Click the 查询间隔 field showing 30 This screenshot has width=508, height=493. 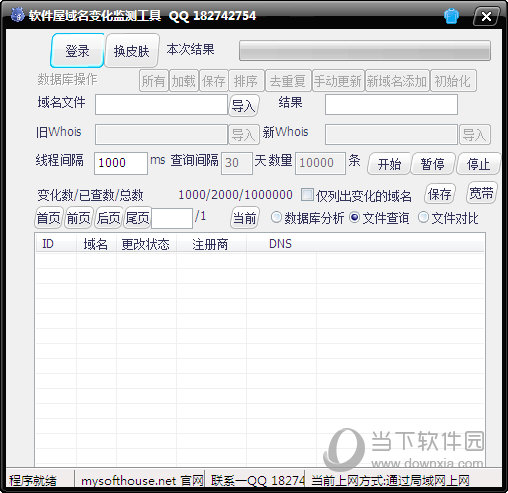pos(237,163)
